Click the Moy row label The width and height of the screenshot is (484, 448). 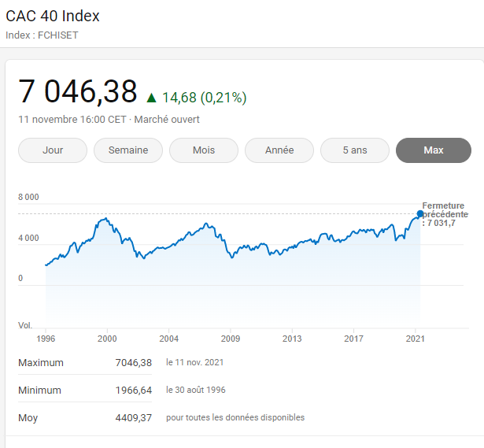coord(28,418)
